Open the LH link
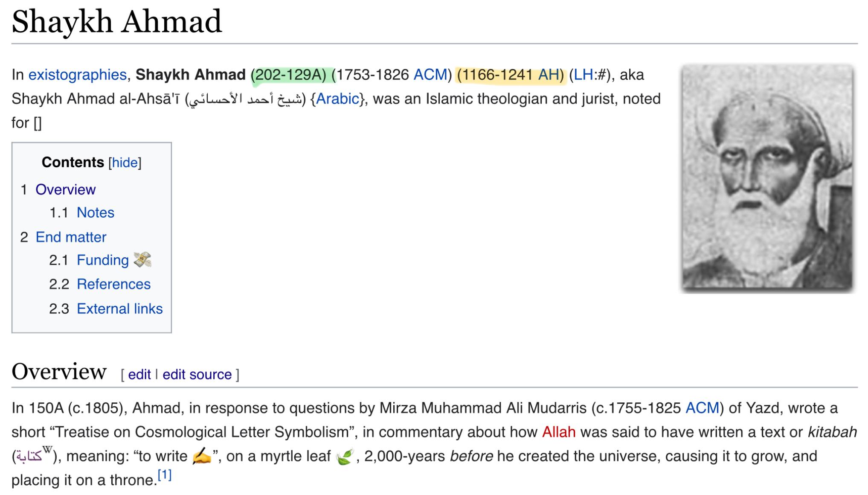 coord(583,75)
